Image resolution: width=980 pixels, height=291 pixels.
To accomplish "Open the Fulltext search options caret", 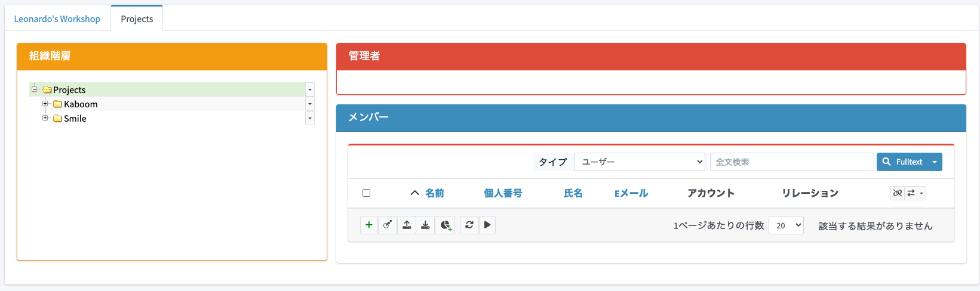I will tap(935, 162).
